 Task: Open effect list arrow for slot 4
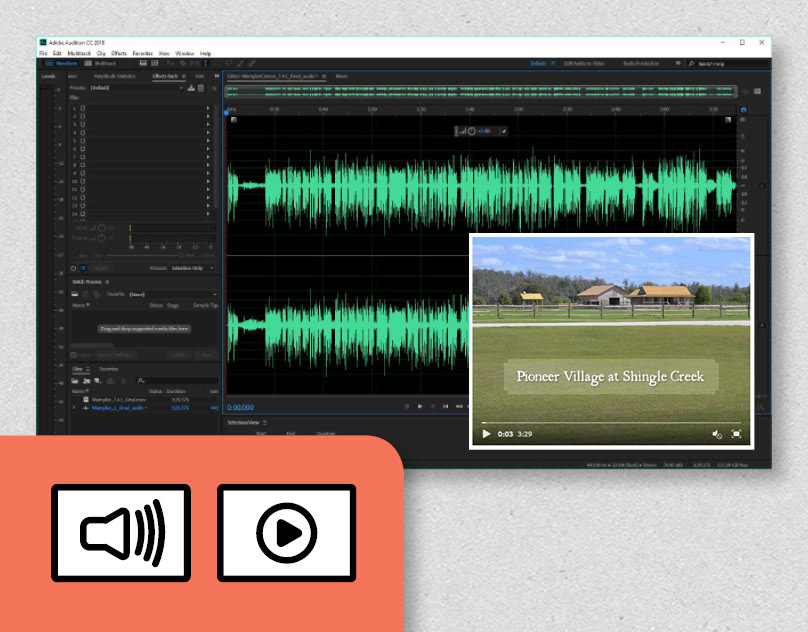(208, 132)
